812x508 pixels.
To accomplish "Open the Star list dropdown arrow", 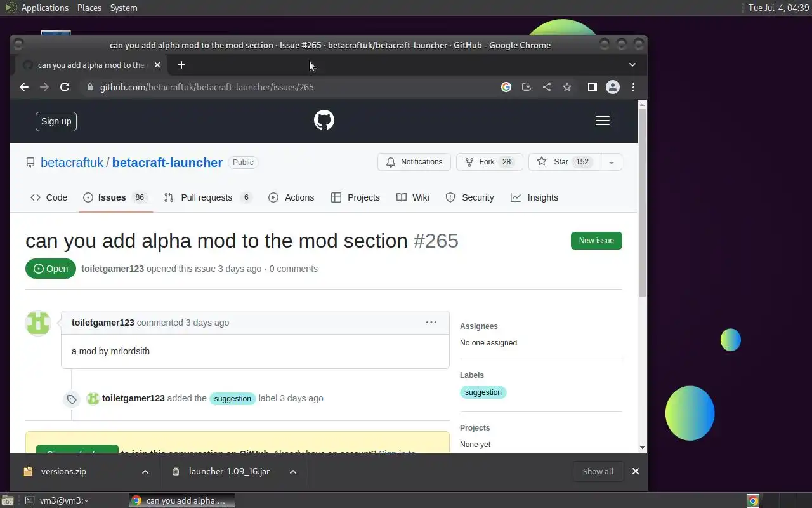I will pyautogui.click(x=612, y=163).
